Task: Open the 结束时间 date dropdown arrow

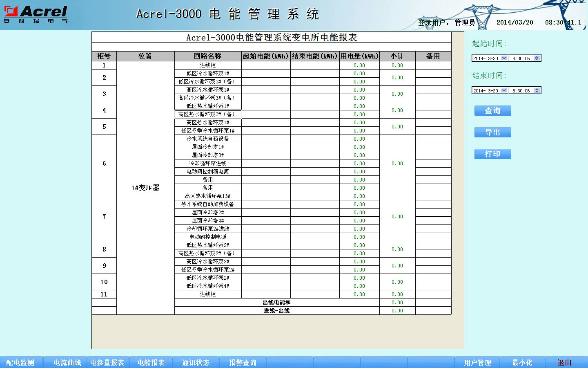Action: point(504,90)
